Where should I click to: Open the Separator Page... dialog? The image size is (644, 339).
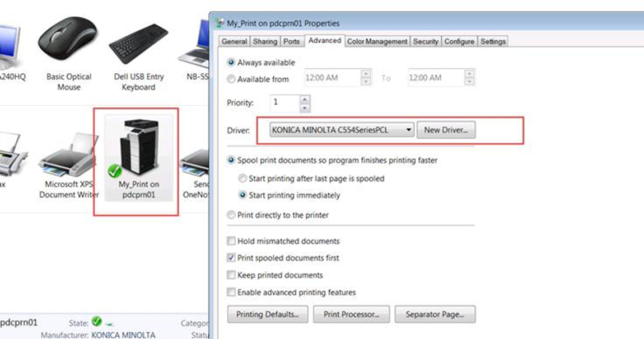(435, 314)
